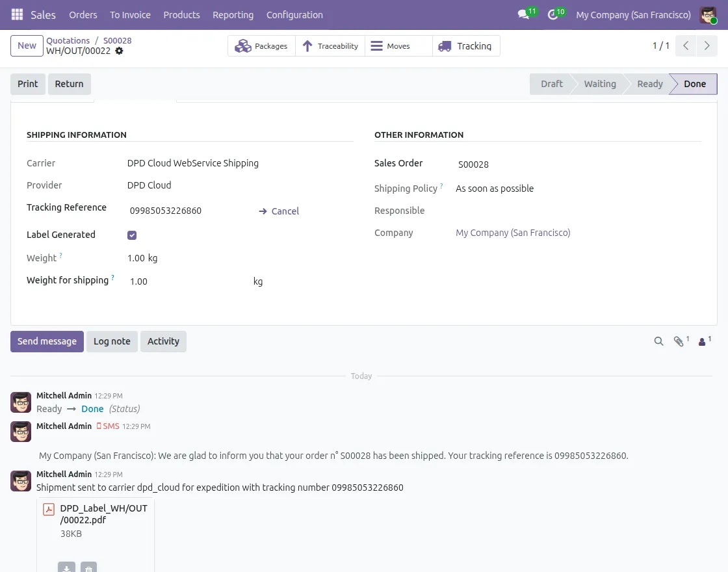Open the Packages smart button
The width and height of the screenshot is (728, 572).
pos(261,45)
